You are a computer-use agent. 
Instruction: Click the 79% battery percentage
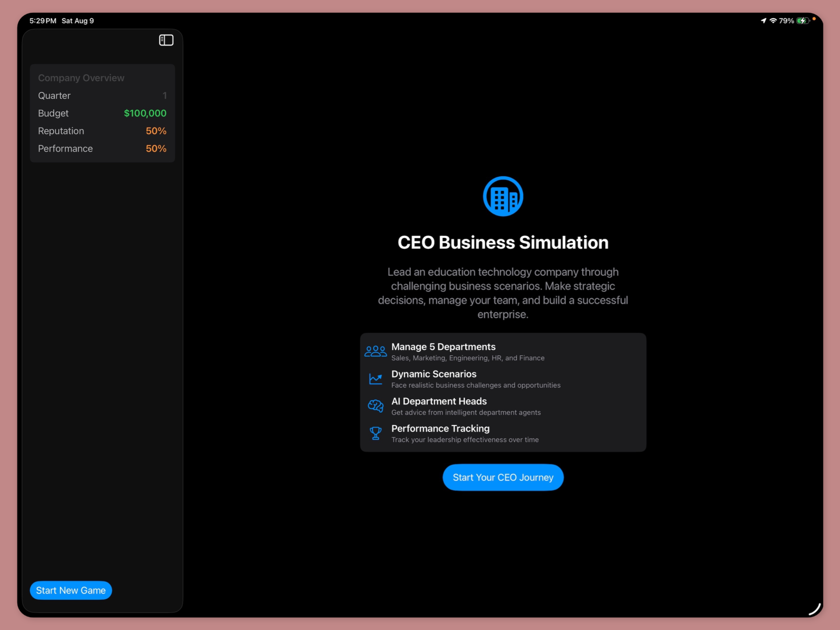786,21
